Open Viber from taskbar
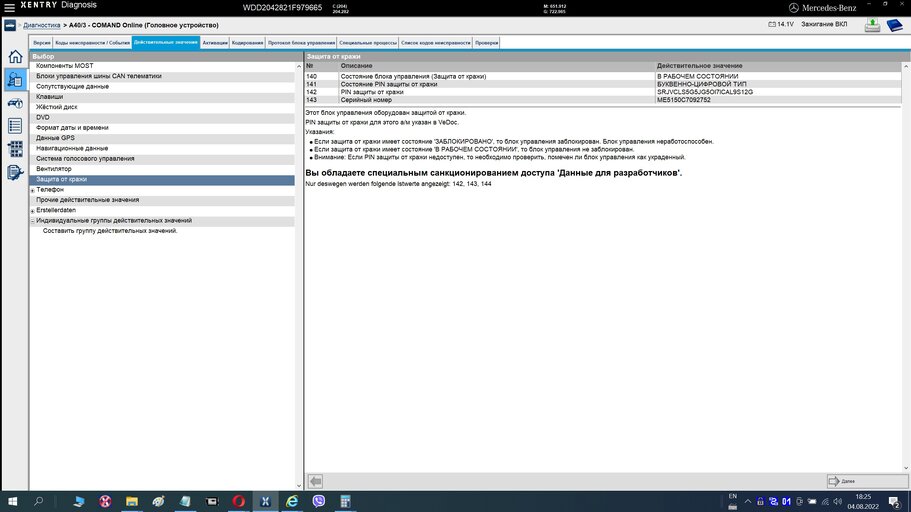Screen dimensions: 911x512 318,501
